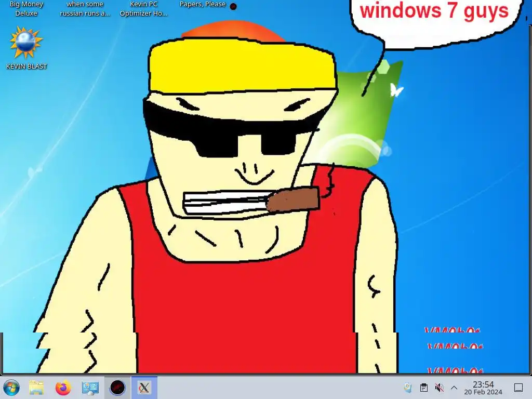
Task: Open 'when some russian runs a...' desktop item
Action: coord(85,9)
